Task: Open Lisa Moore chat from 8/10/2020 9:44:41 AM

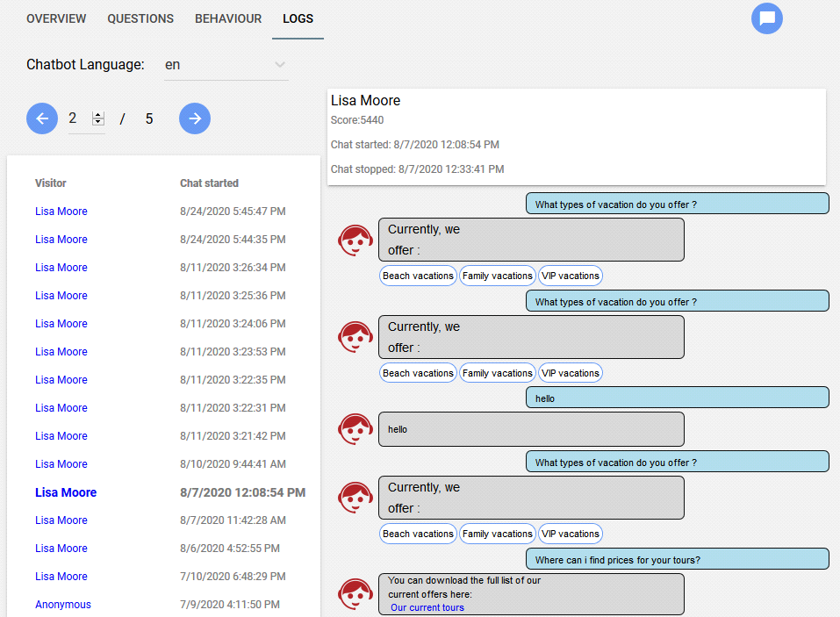Action: click(x=61, y=463)
